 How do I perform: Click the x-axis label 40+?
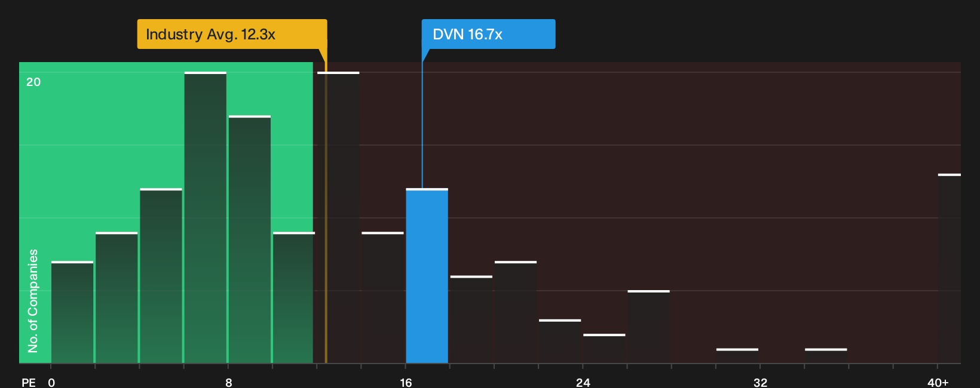[x=938, y=382]
